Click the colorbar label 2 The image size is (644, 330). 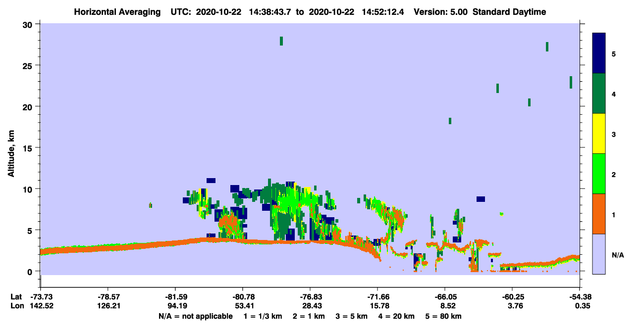coord(613,175)
